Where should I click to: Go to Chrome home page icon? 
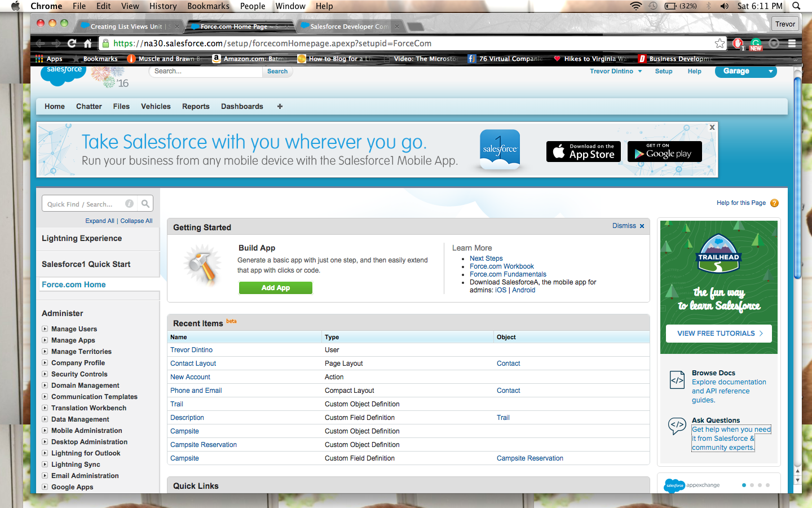click(x=88, y=43)
